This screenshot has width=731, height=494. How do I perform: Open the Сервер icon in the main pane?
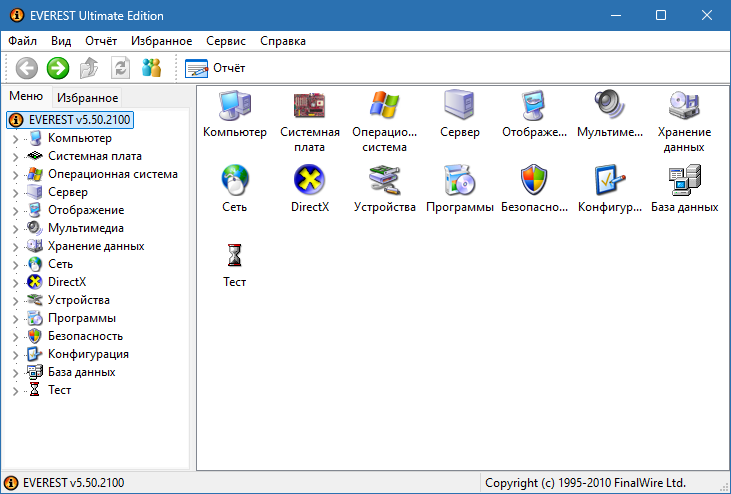[x=460, y=104]
